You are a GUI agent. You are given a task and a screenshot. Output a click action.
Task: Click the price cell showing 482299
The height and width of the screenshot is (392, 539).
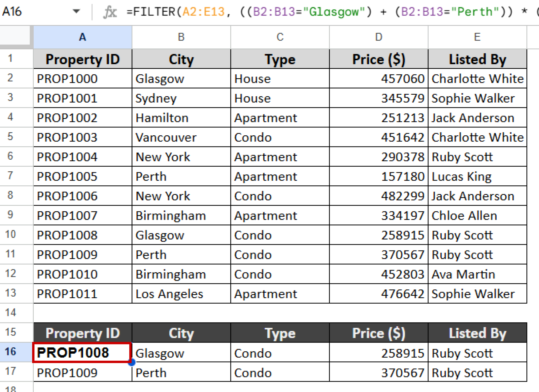click(378, 196)
